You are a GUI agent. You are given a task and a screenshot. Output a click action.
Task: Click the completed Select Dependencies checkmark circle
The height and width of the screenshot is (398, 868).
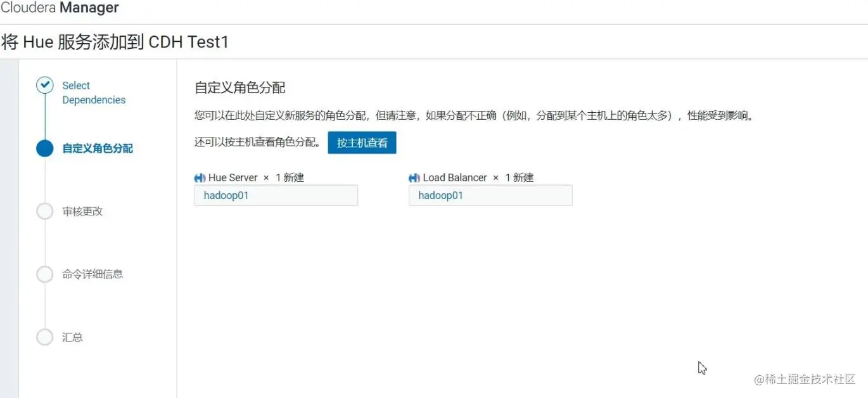pos(44,86)
